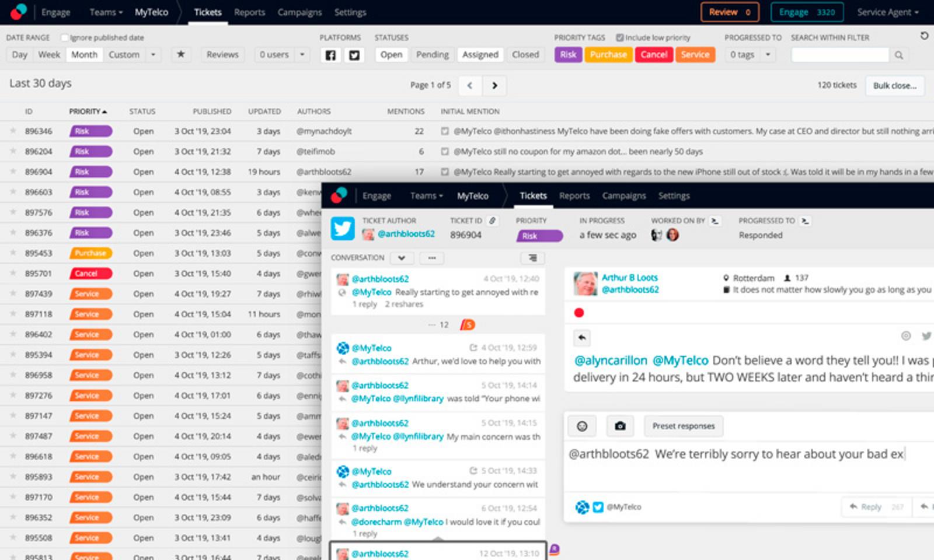Star ticket 895453

13,253
